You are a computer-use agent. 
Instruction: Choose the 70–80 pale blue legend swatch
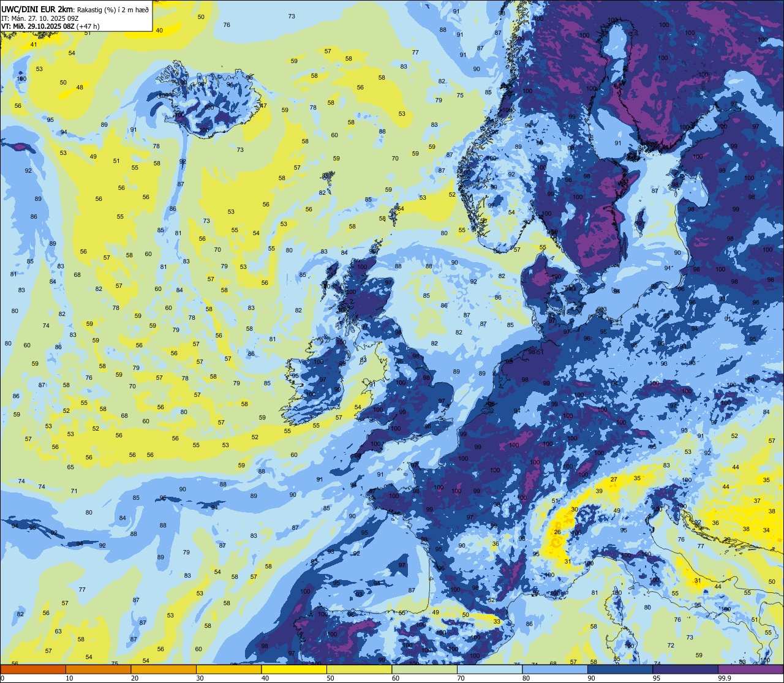pyautogui.click(x=490, y=670)
